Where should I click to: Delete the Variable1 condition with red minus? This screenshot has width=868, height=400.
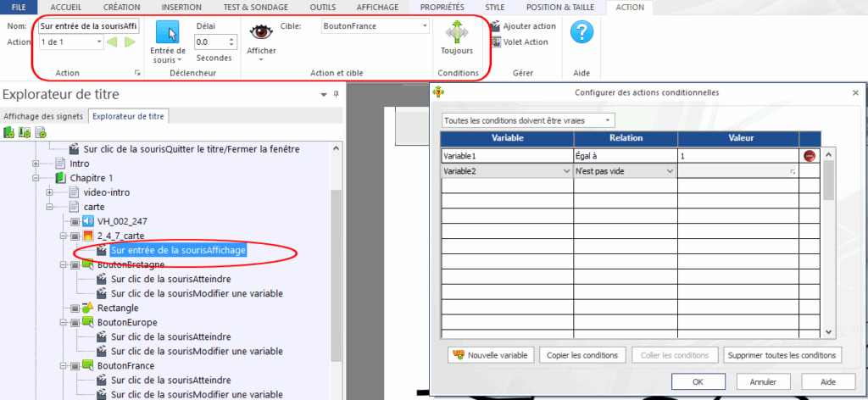click(x=810, y=156)
